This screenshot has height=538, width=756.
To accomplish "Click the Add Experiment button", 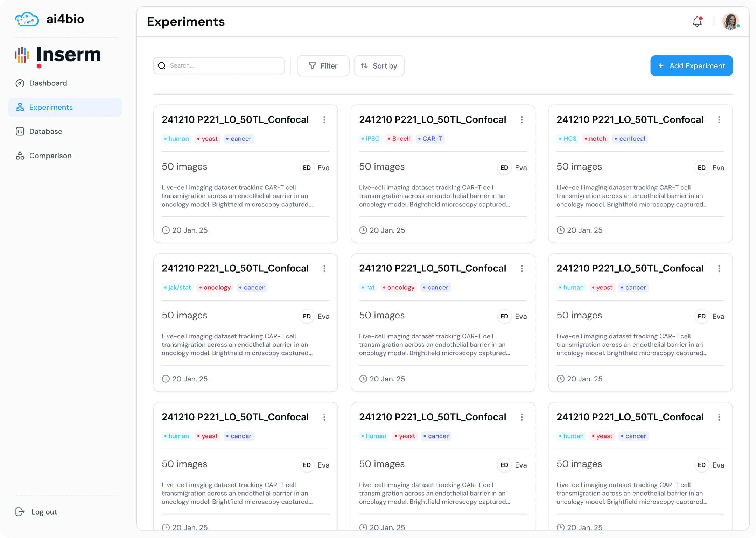I will tap(691, 65).
